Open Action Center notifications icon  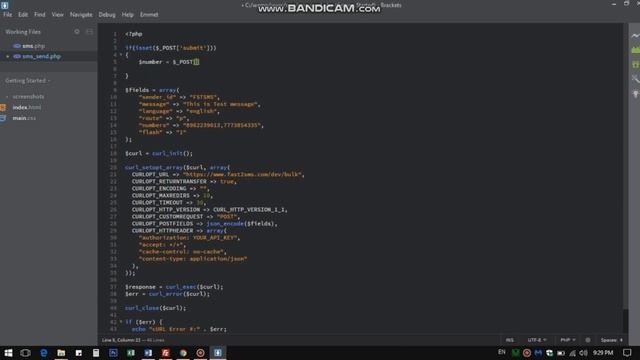coord(627,353)
